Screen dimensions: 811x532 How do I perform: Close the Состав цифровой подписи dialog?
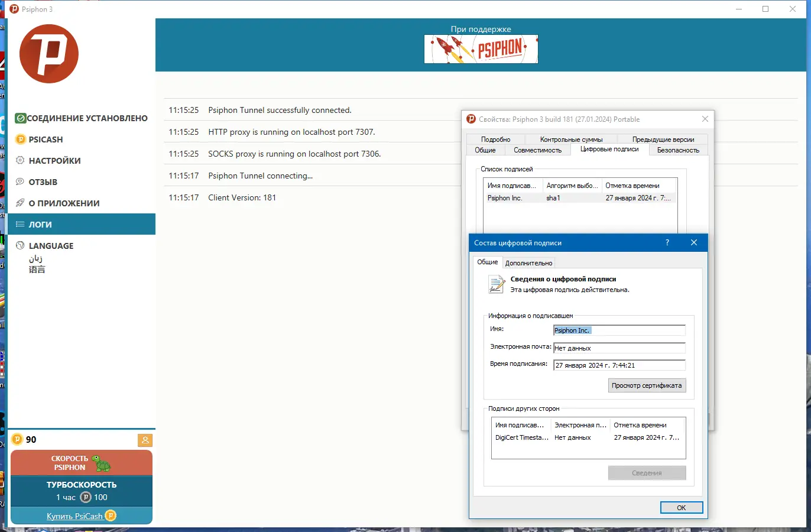pos(694,242)
